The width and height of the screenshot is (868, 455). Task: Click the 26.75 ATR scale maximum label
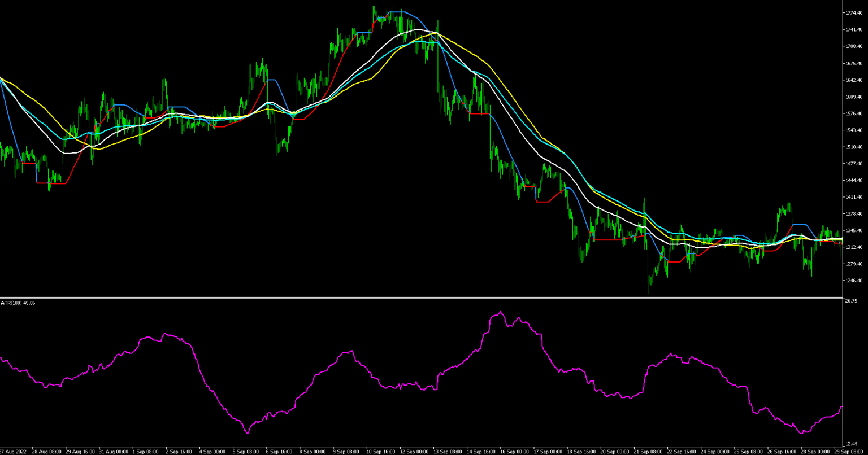tap(850, 301)
